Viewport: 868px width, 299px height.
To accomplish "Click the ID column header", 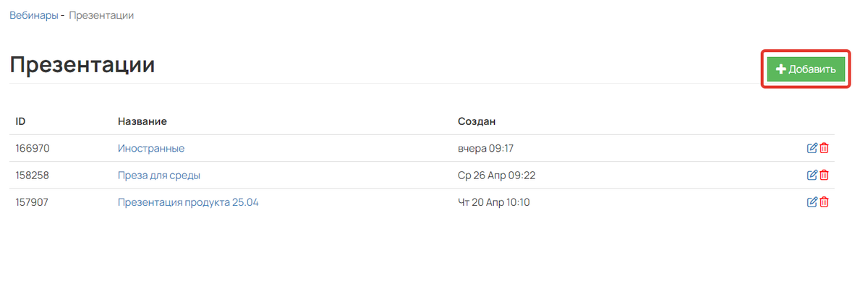I will point(20,121).
